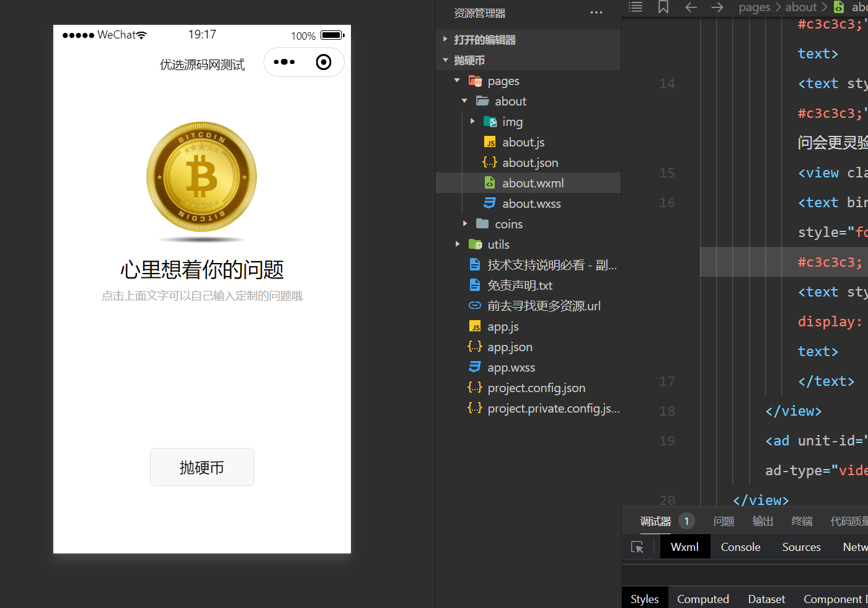Go forward with the right arrow icon
This screenshot has height=608, width=868.
(717, 7)
